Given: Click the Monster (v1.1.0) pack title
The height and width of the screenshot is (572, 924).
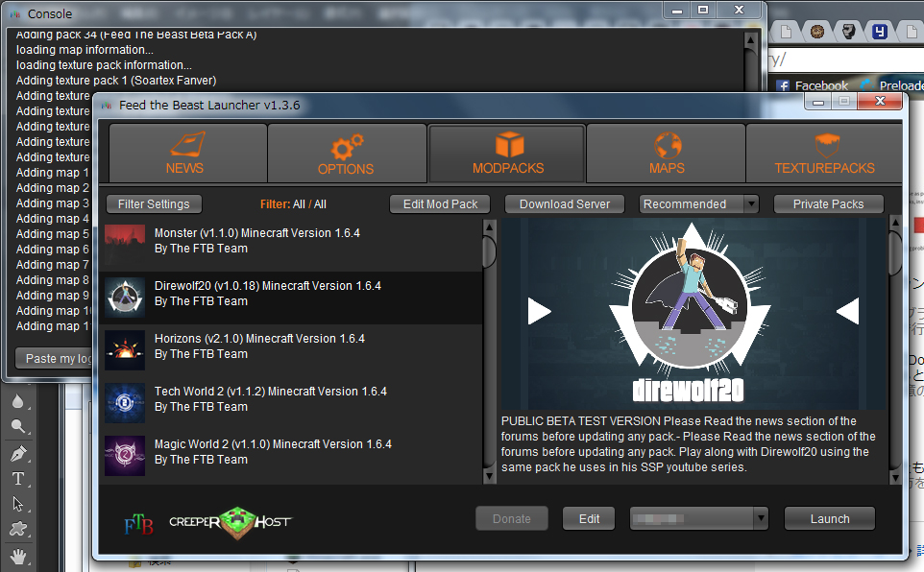Looking at the screenshot, I should [256, 233].
